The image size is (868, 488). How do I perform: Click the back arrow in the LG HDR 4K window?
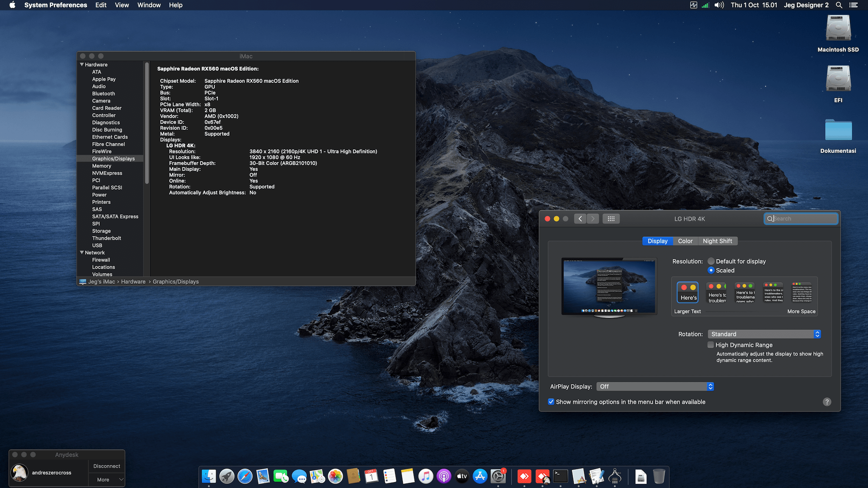click(x=580, y=218)
